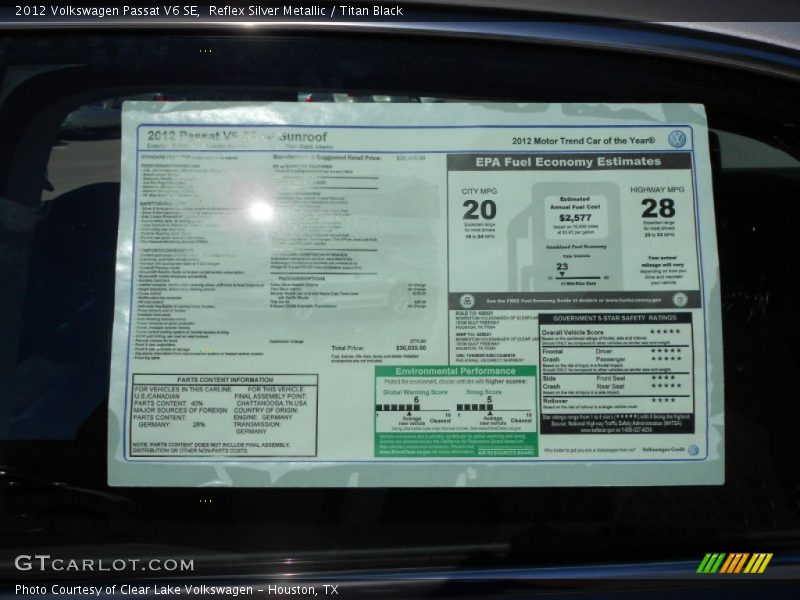Screen dimensions: 800x600
Task: Click the 'PARTS CONTENT INFORMATION' heading
Action: click(x=225, y=380)
